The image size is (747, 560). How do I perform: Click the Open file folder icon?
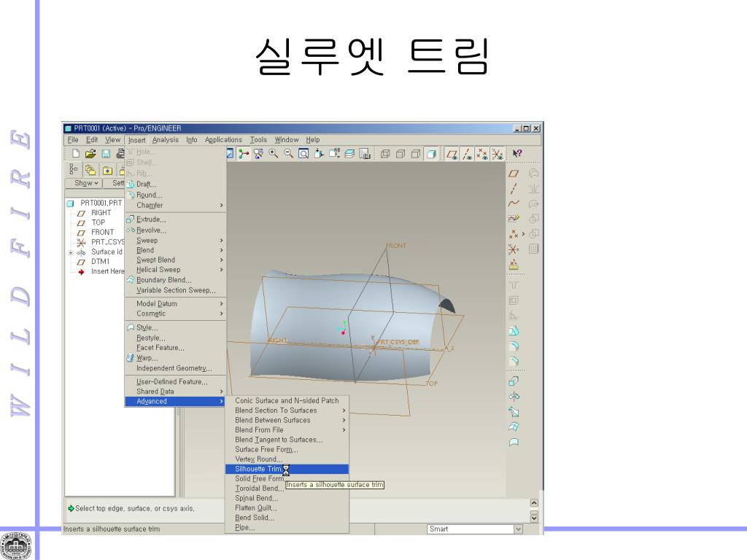(x=90, y=153)
